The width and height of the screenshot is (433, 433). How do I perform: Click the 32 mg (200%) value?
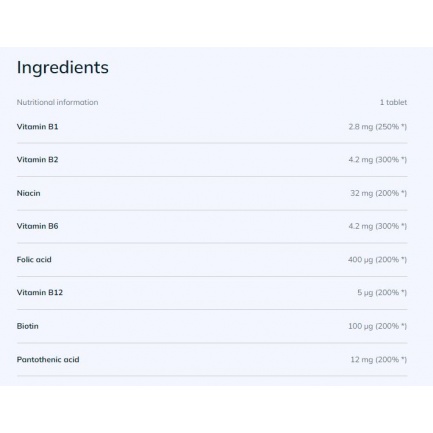[x=379, y=193]
